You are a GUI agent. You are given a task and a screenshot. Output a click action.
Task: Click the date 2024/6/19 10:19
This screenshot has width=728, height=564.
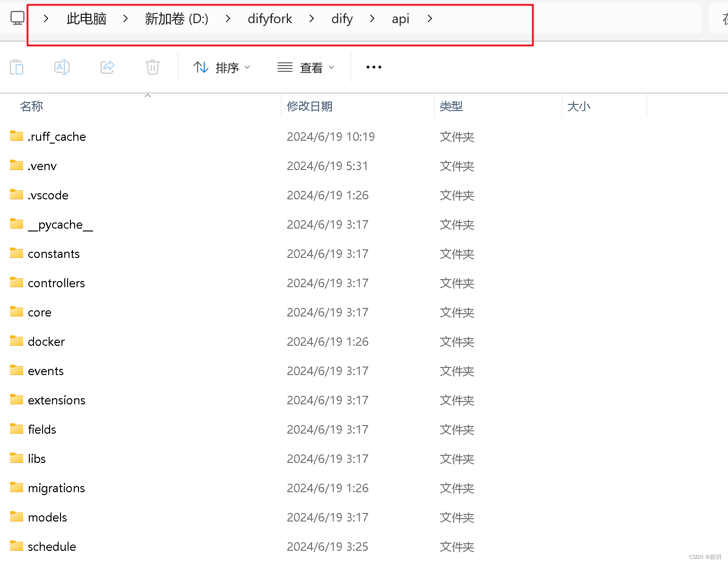click(x=330, y=137)
